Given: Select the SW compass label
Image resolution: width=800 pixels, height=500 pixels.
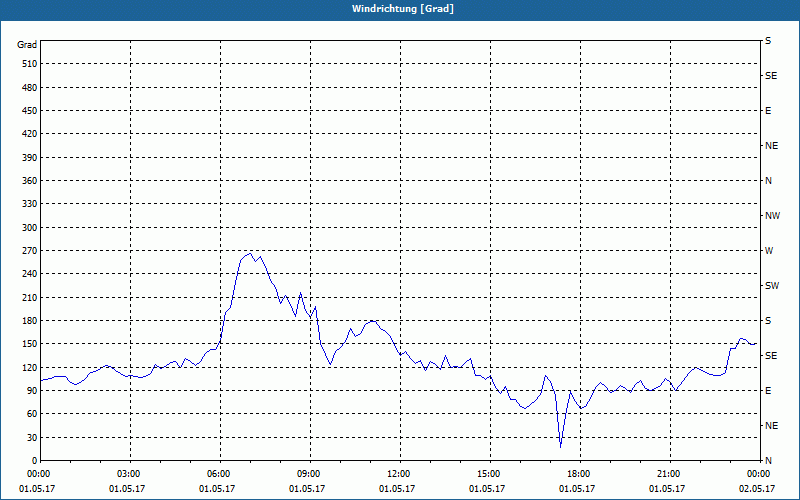Looking at the screenshot, I should [x=772, y=286].
